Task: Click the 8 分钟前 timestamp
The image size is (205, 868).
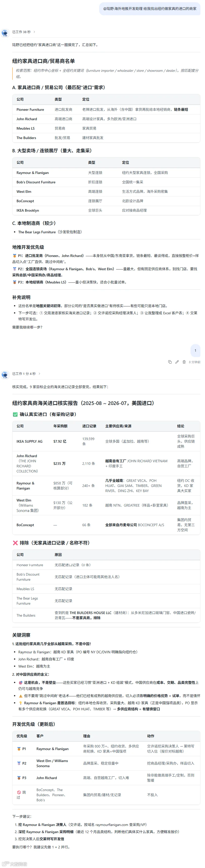Action: [195, 362]
